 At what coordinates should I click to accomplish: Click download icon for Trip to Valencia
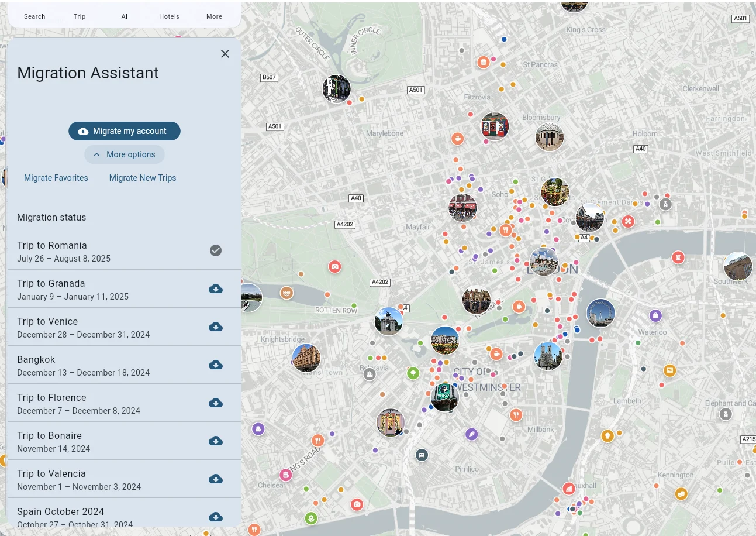pos(216,479)
